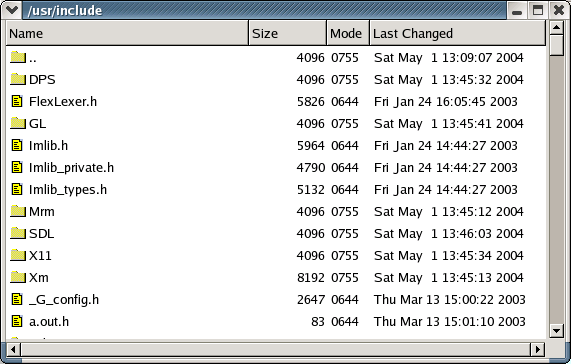
Task: Select the FlexLexer.h file name
Action: click(63, 102)
